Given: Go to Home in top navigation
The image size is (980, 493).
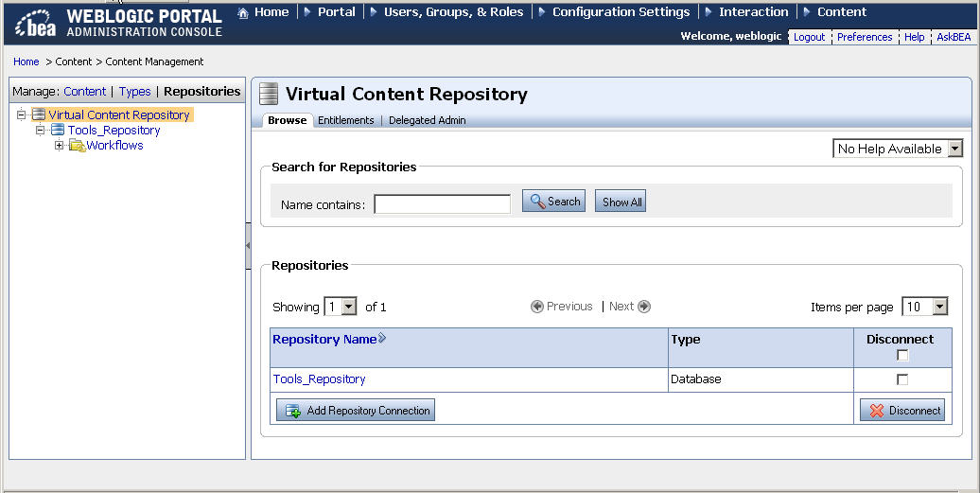Looking at the screenshot, I should (x=271, y=12).
